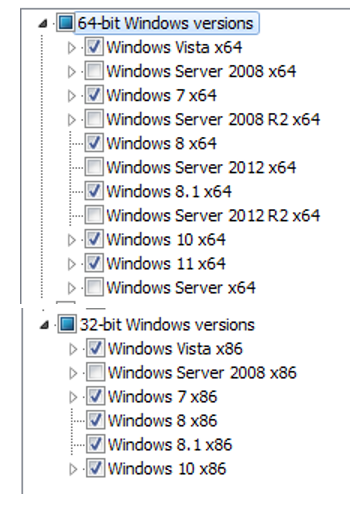This screenshot has height=507, width=361.
Task: Expand the Windows 10 x86 node
Action: [73, 469]
